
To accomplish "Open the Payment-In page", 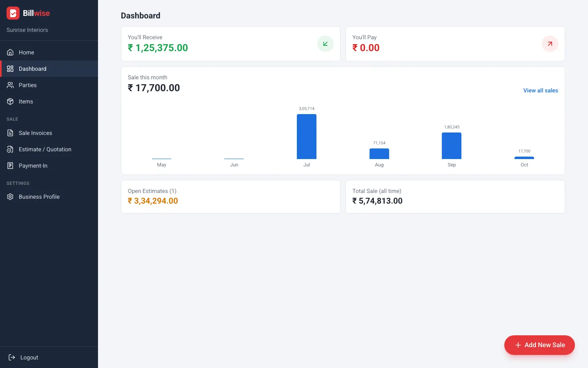I will (49, 166).
